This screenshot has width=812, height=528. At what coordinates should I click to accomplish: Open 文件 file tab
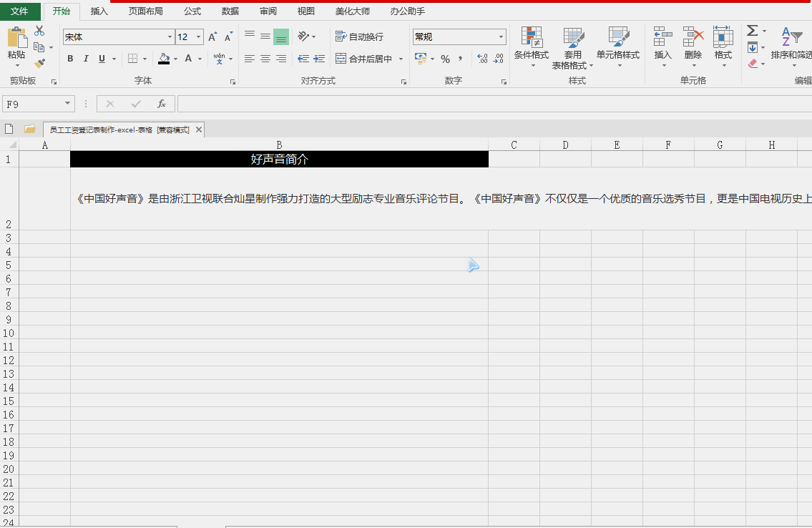(19, 11)
